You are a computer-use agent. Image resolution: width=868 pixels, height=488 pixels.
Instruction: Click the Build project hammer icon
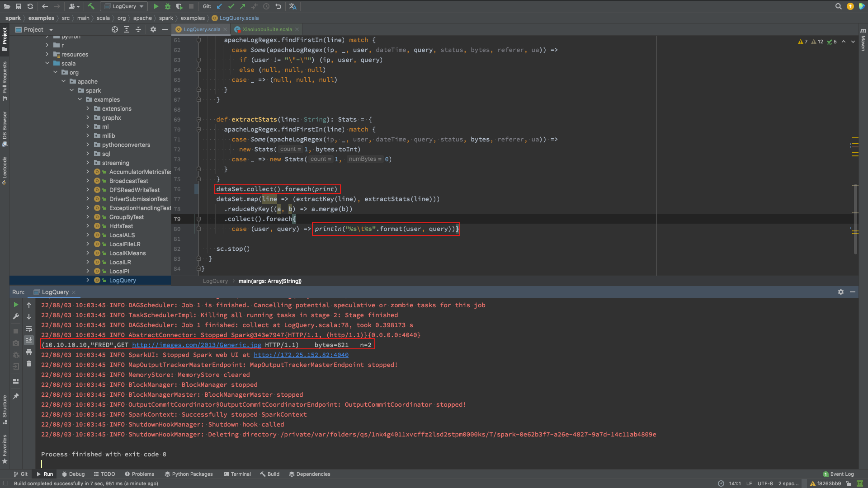click(91, 6)
